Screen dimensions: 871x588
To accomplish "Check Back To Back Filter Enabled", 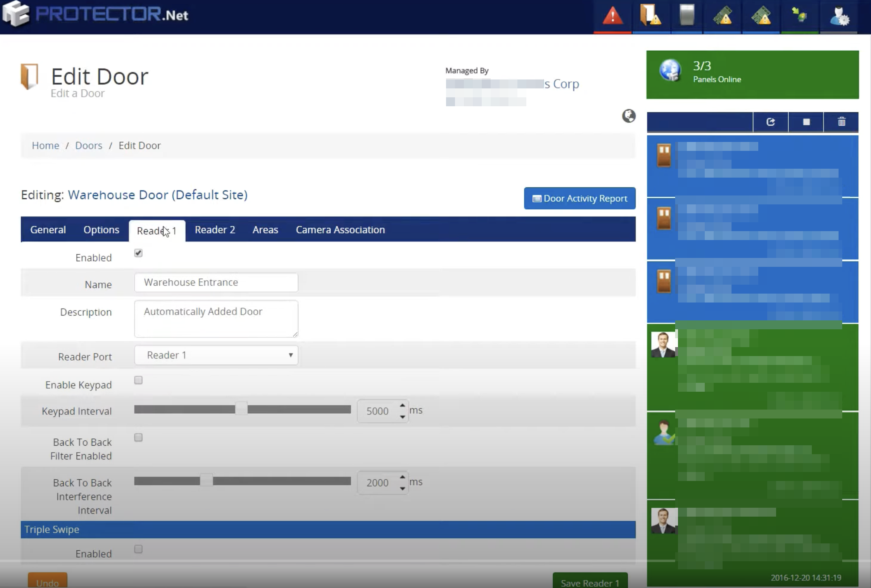I will [138, 438].
